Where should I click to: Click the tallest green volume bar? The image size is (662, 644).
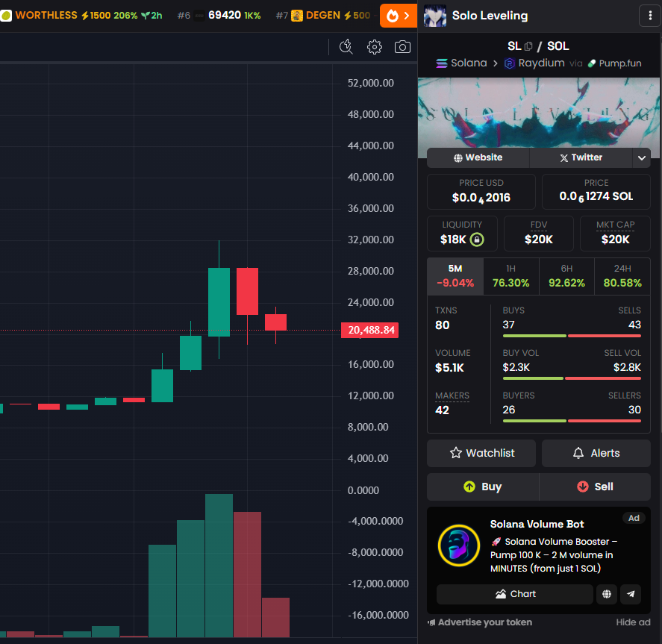(219, 566)
